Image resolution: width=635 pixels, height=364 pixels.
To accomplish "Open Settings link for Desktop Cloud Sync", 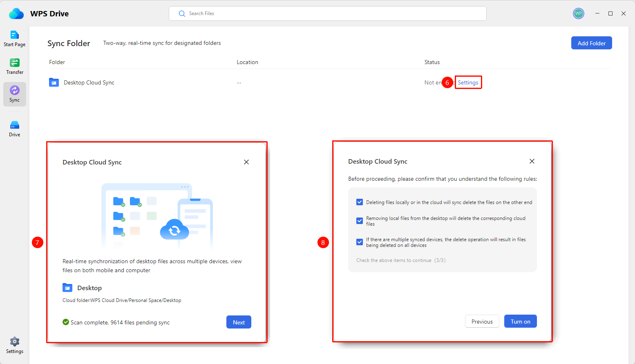I will [468, 82].
